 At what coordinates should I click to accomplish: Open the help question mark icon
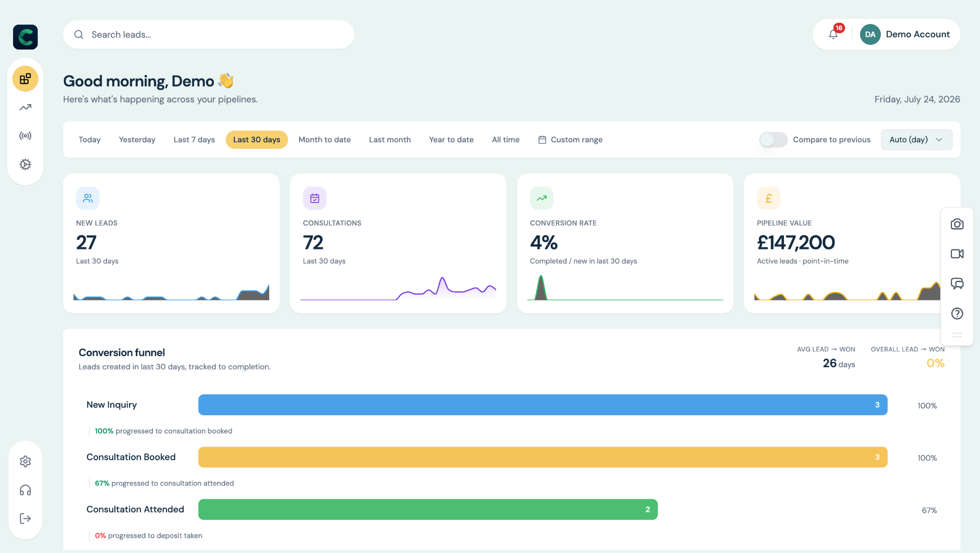click(957, 313)
